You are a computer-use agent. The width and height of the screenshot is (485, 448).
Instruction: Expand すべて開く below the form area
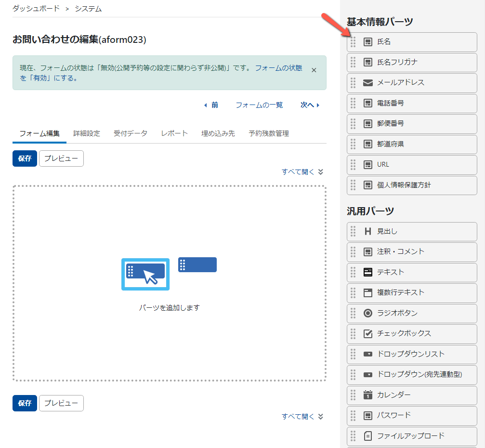coord(298,416)
